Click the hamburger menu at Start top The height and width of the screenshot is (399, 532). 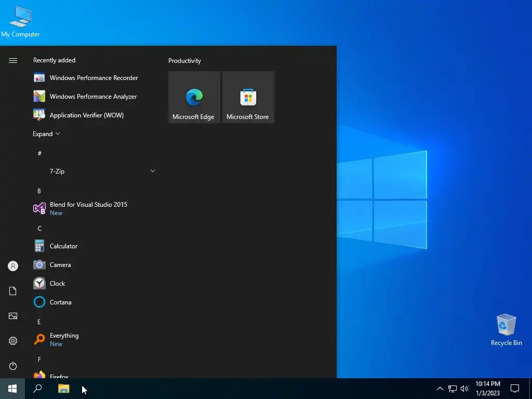tap(13, 60)
